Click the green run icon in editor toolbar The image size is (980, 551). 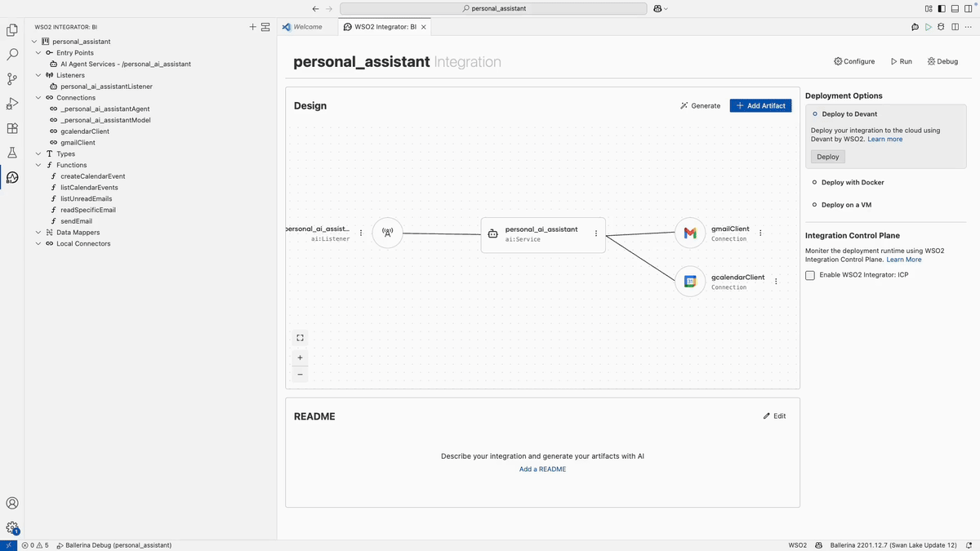tap(928, 27)
